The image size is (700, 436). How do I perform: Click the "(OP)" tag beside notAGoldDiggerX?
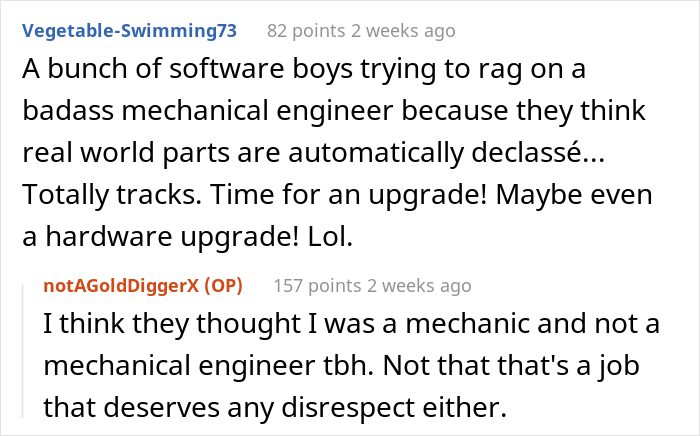coord(223,286)
